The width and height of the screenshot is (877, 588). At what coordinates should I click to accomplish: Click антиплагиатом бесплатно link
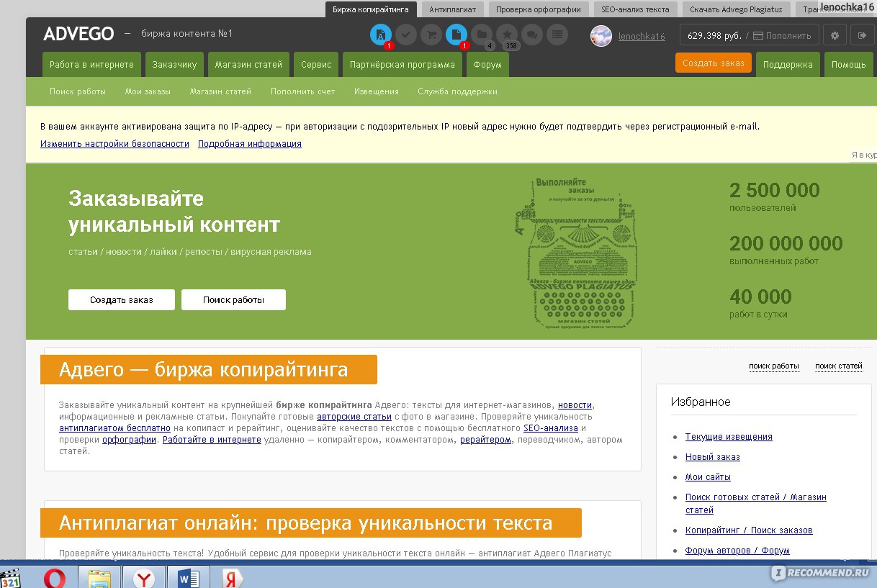(115, 428)
